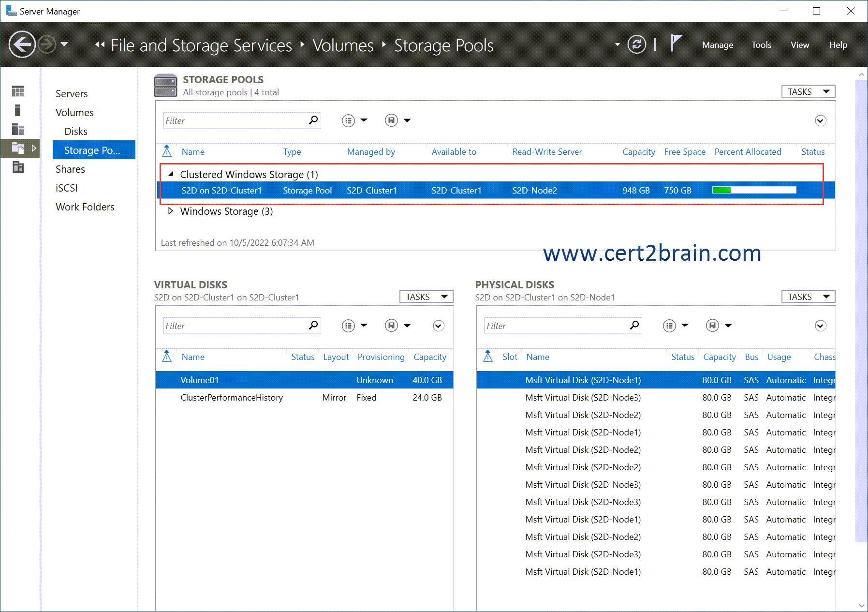Select Servers in navigation pane
868x612 pixels.
point(72,94)
